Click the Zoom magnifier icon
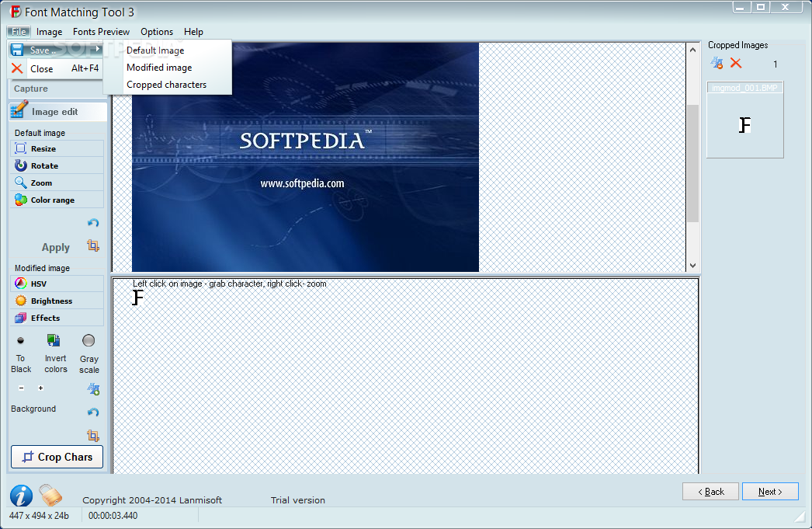 [x=21, y=183]
